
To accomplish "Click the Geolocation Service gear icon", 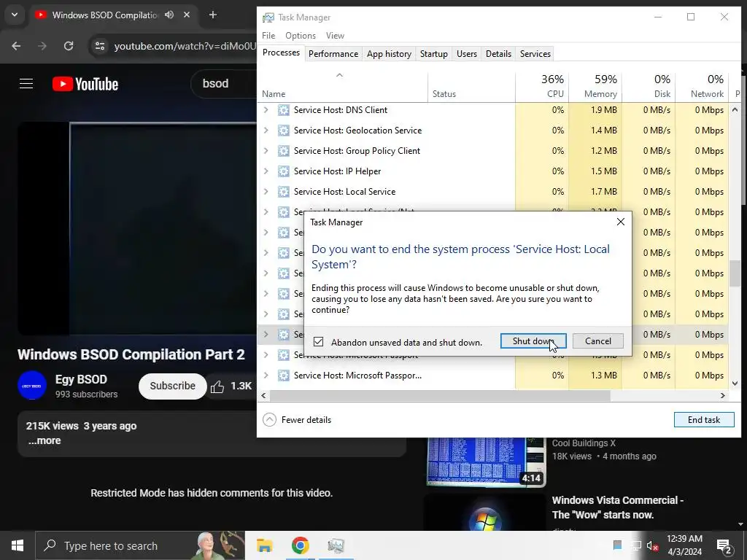I will [x=284, y=131].
